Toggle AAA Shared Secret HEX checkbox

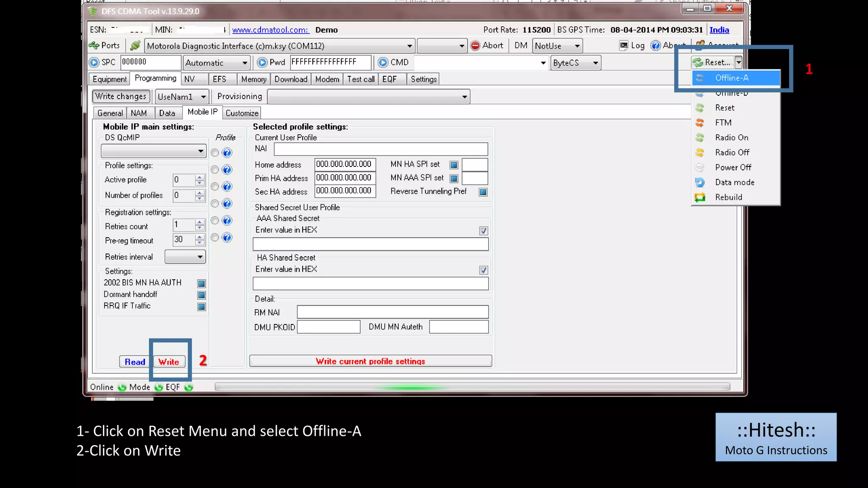483,231
